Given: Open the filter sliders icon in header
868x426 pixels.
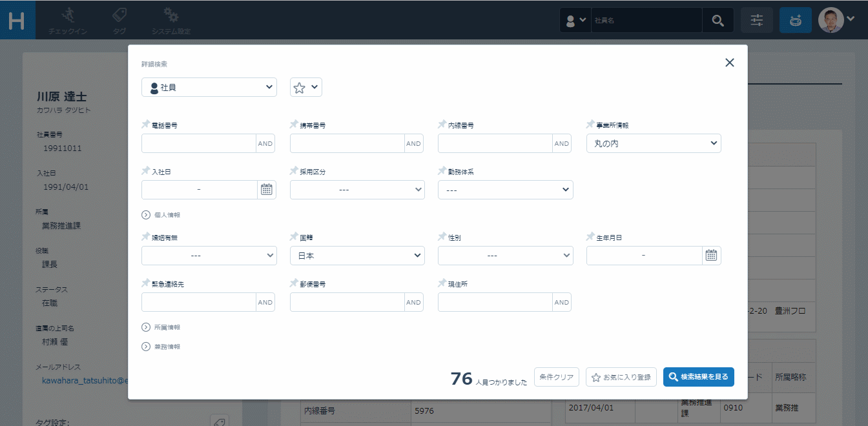Looking at the screenshot, I should [757, 21].
